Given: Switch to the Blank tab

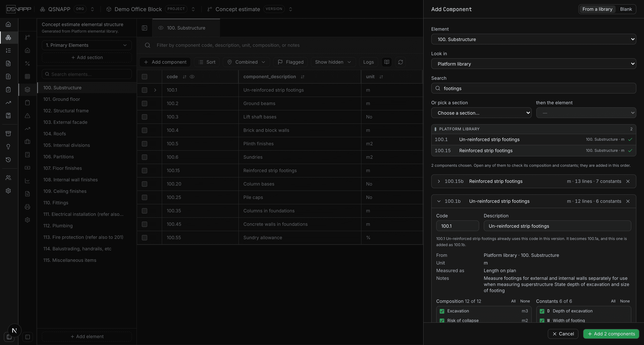Looking at the screenshot, I should (x=626, y=9).
